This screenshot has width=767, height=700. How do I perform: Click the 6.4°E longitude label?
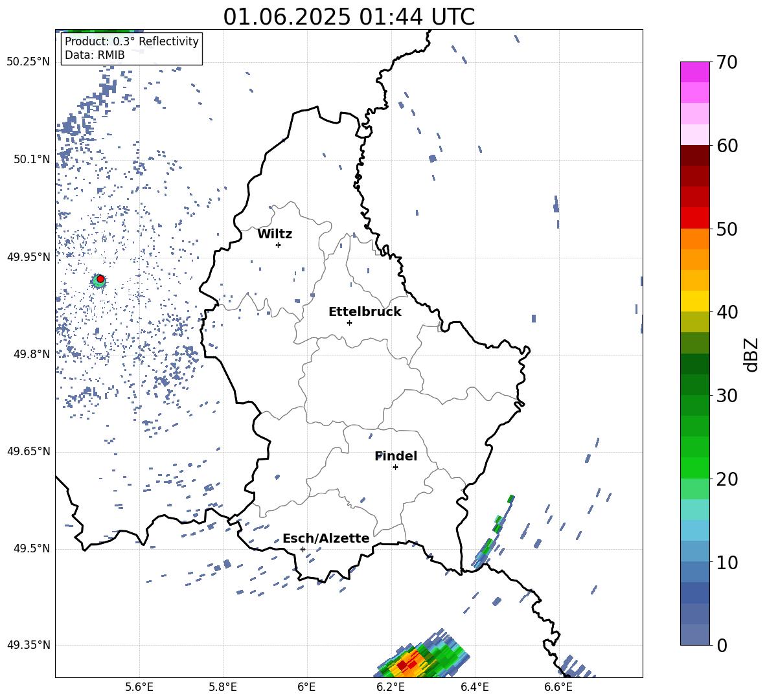point(474,687)
